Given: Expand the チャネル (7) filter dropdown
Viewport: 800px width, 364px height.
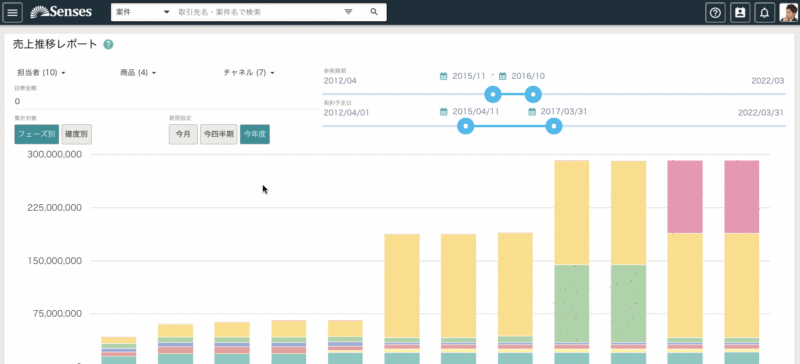Looking at the screenshot, I should click(249, 73).
